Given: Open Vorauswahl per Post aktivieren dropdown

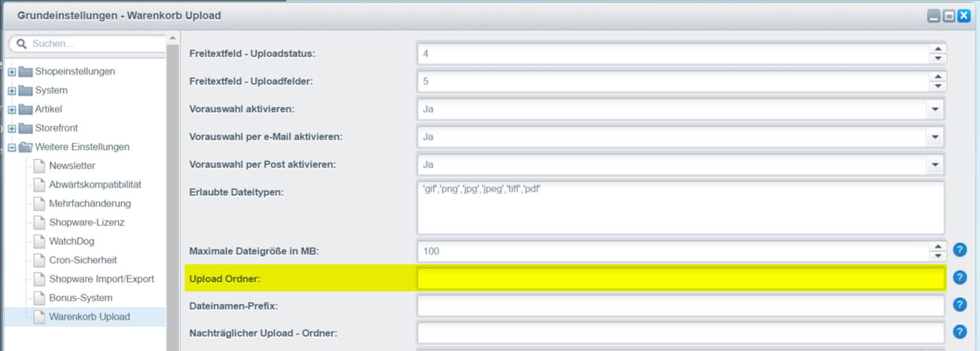Looking at the screenshot, I should [x=935, y=165].
